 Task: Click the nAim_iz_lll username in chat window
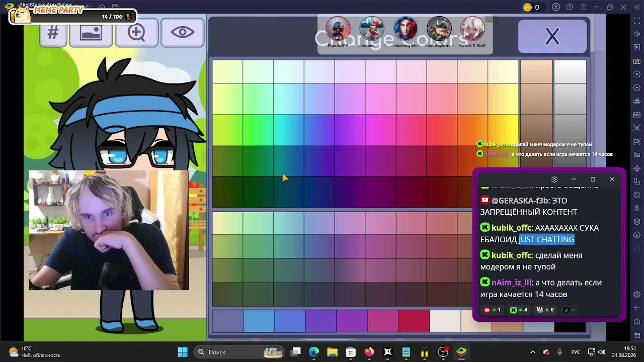(512, 283)
